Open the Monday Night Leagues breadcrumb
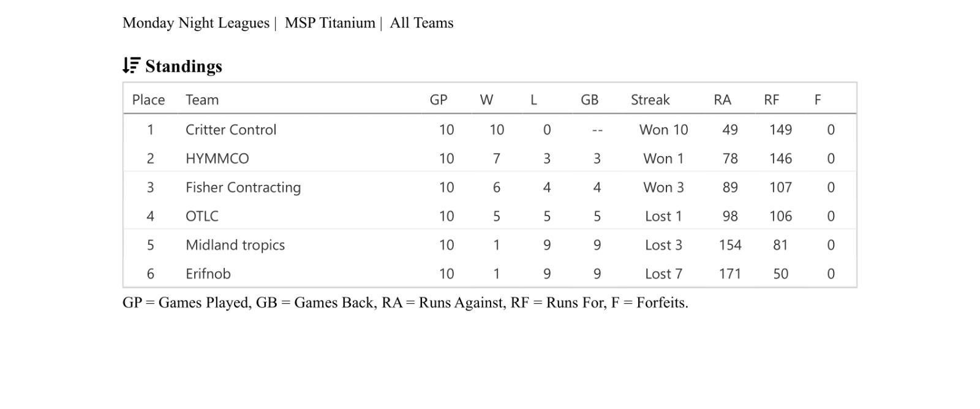This screenshot has height=409, width=980. tap(196, 23)
